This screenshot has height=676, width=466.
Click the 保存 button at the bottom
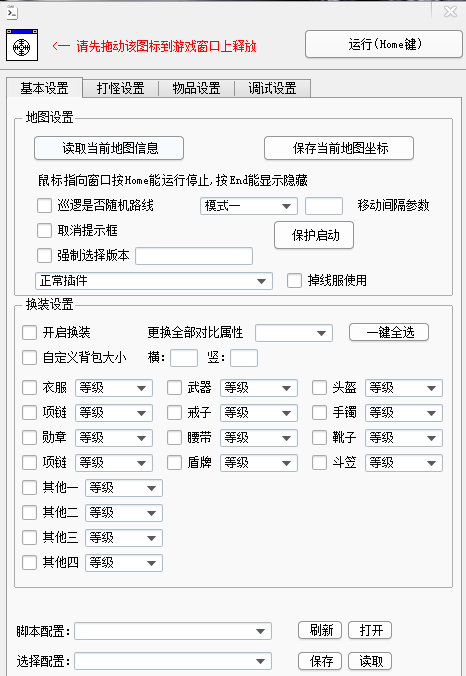point(320,661)
